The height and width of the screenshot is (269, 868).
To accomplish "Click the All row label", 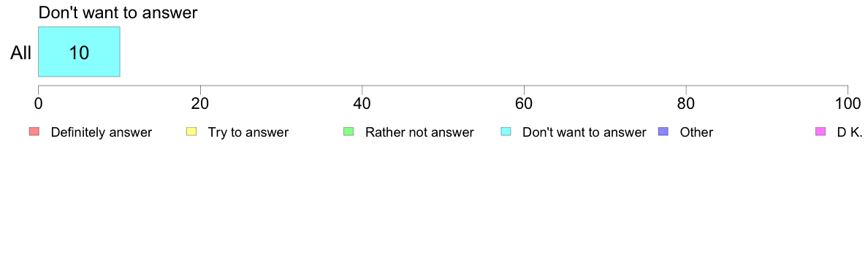I will click(x=21, y=53).
